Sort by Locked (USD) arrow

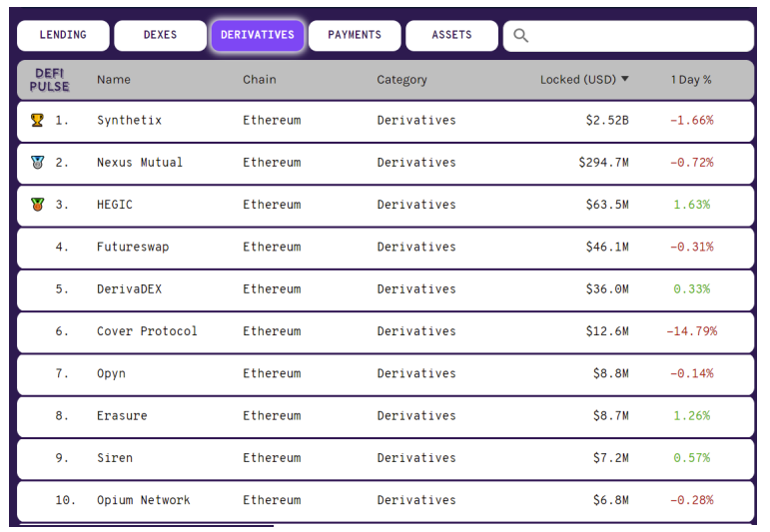click(x=625, y=79)
